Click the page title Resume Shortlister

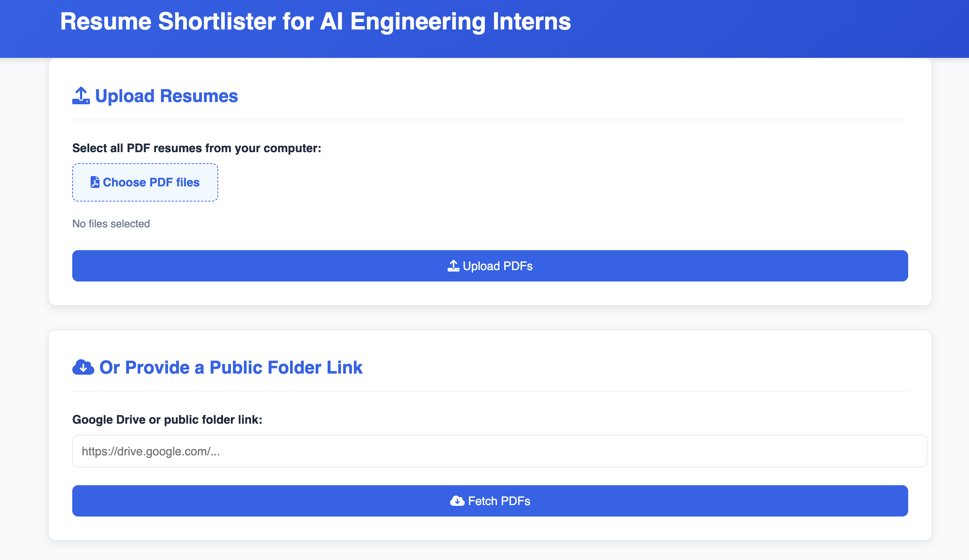(315, 21)
